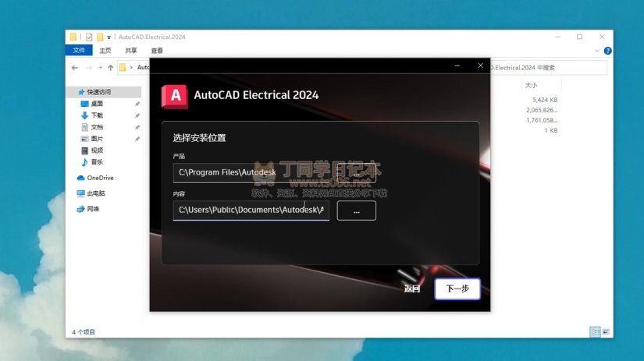Click the 文档 pin icon in sidebar
The image size is (644, 361).
[137, 127]
